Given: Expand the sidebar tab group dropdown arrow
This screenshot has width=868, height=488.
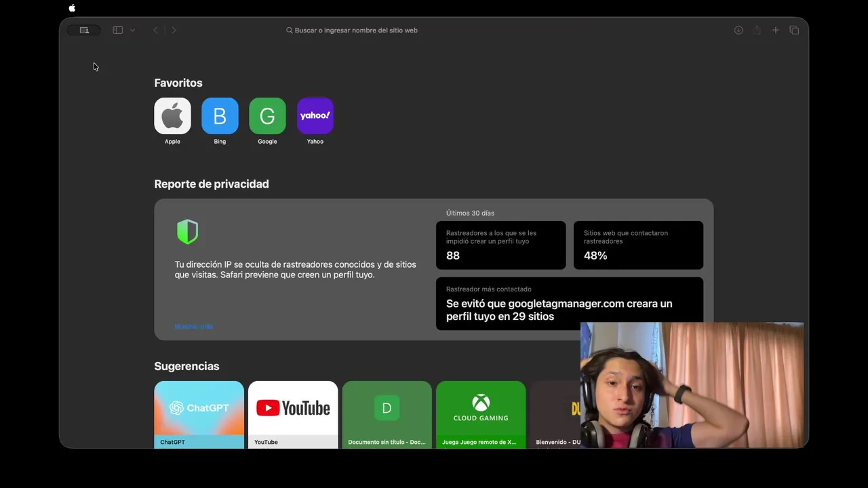Looking at the screenshot, I should (x=132, y=30).
